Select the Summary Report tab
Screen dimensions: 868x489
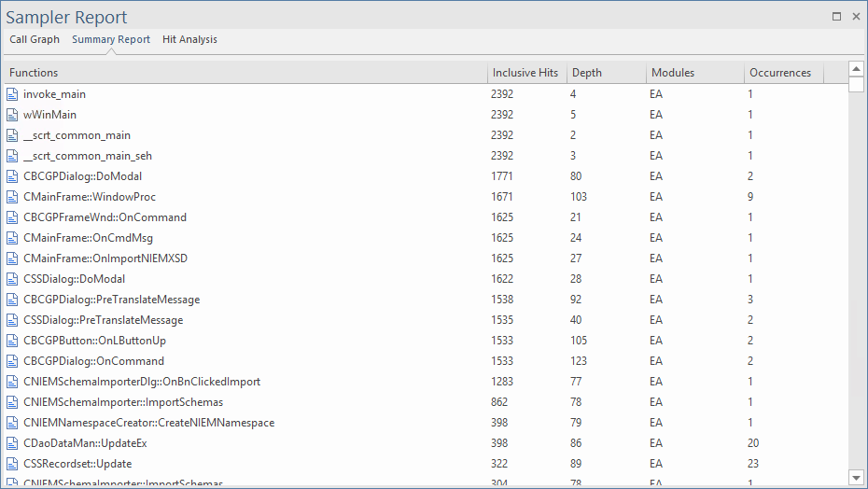click(x=111, y=40)
